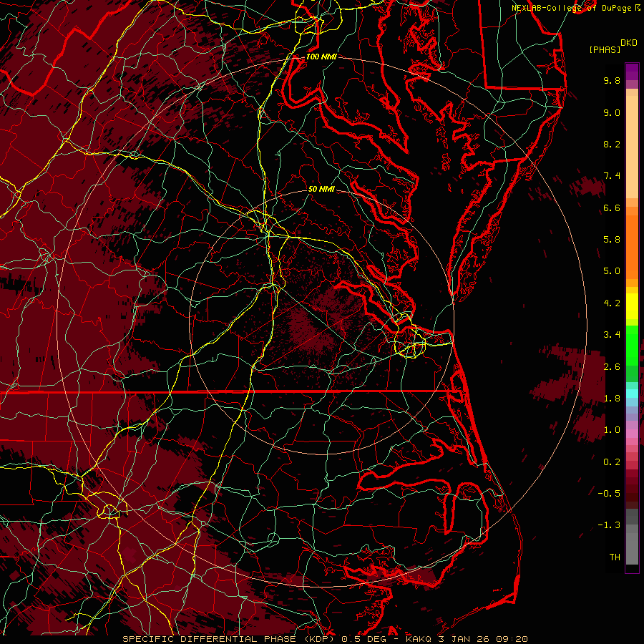Image resolution: width=644 pixels, height=644 pixels.
Task: Click the 50 NMI range ring label
Action: 321,189
